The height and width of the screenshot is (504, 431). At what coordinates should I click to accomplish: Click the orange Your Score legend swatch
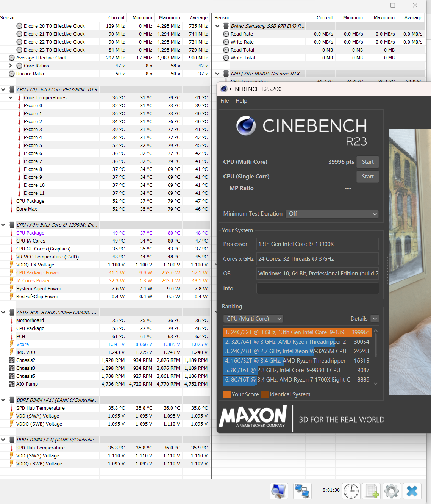227,394
